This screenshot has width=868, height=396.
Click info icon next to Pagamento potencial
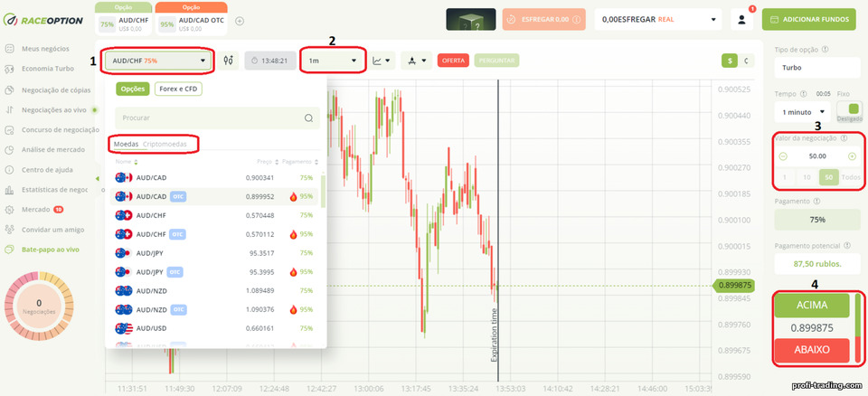pyautogui.click(x=845, y=245)
